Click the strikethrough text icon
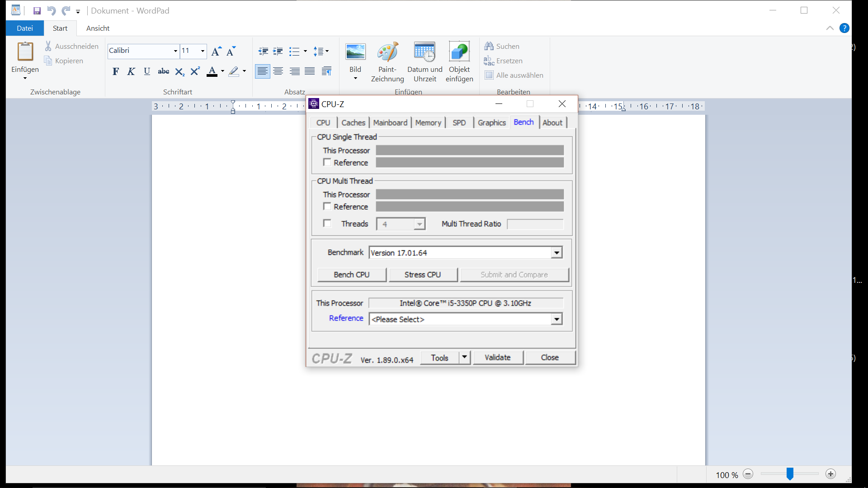Viewport: 868px width, 488px height. point(163,71)
